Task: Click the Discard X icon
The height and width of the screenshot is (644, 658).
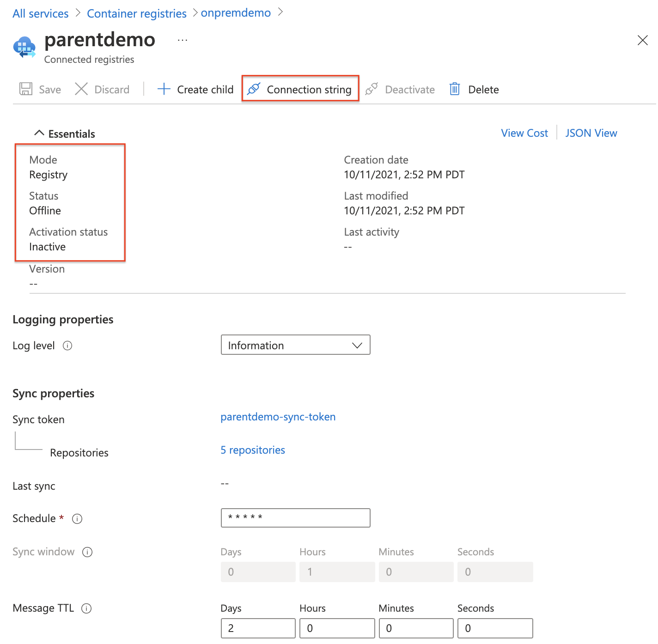Action: point(81,89)
